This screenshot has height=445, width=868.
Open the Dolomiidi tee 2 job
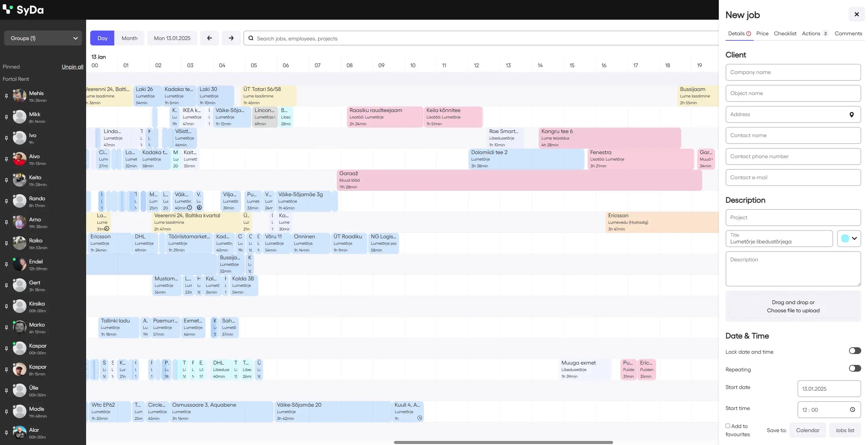click(x=526, y=159)
